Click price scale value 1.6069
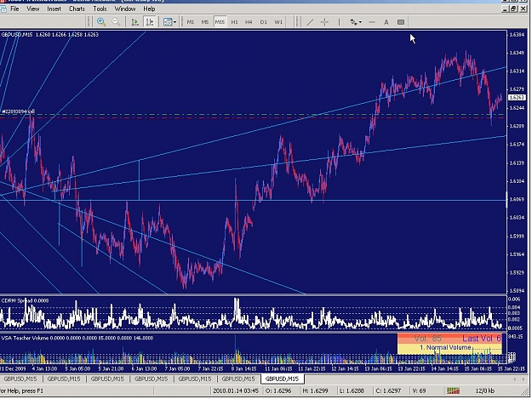Image resolution: width=532 pixels, height=399 pixels. [x=517, y=199]
